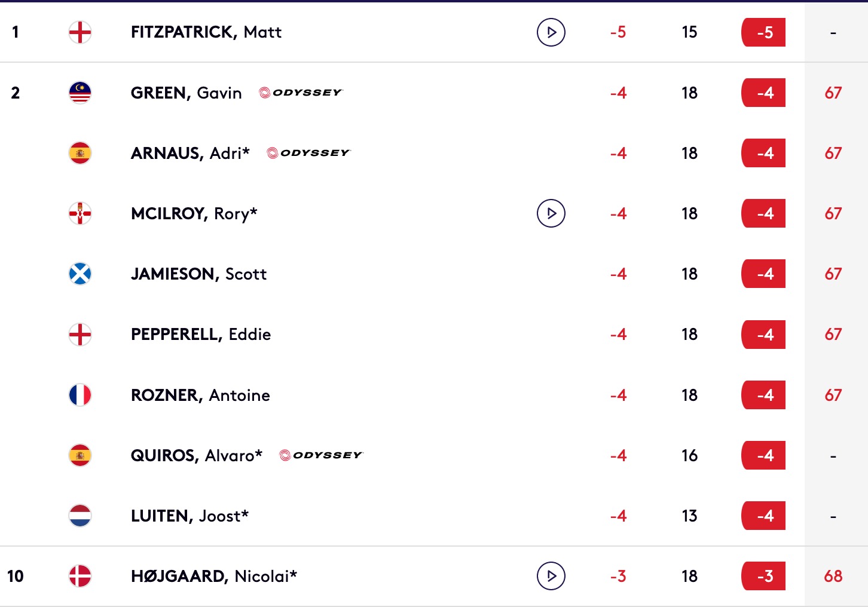
Task: Click the Netherlands flag beside Joost Luiten
Action: pyautogui.click(x=80, y=516)
